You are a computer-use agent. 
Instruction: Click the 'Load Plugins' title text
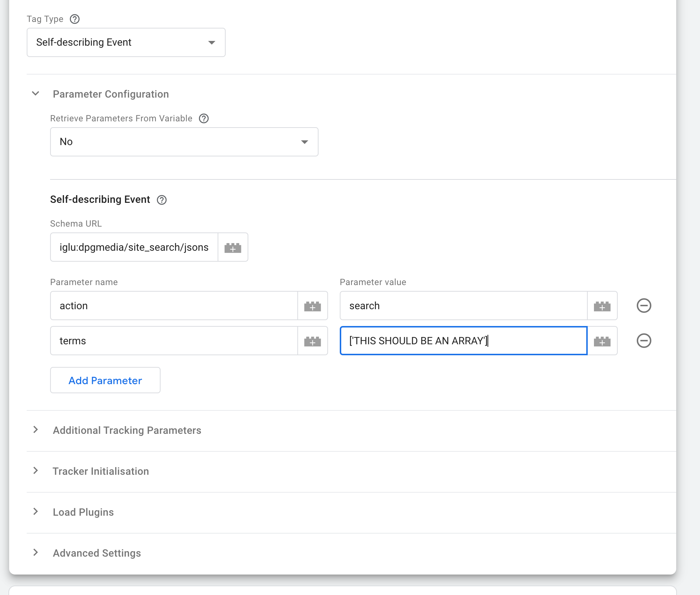(x=83, y=512)
